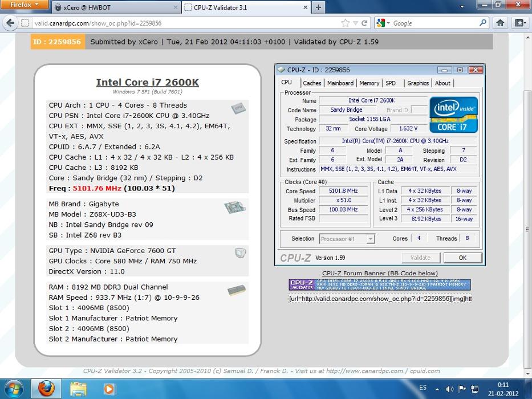Screen dimensions: 532x399
Task: Click the Validate button in CPU-Z
Action: (421, 258)
